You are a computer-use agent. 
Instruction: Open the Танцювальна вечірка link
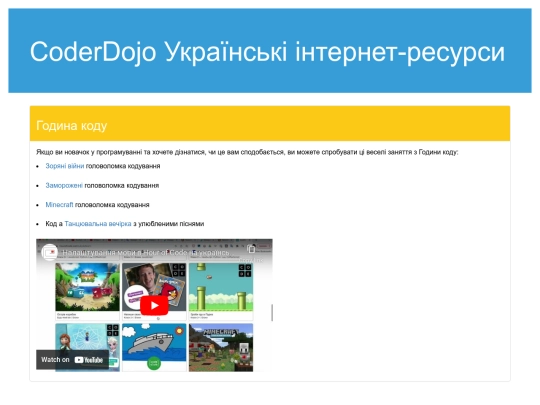click(98, 224)
